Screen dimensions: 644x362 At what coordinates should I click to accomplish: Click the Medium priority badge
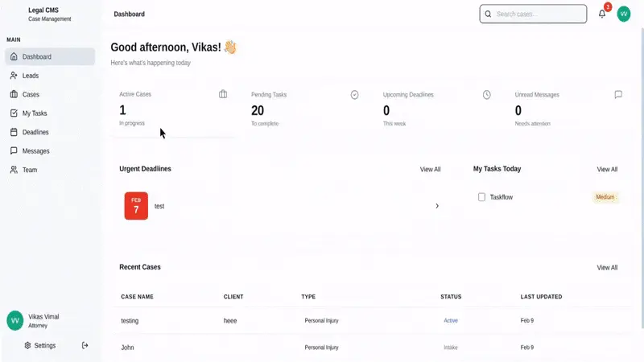click(x=605, y=197)
